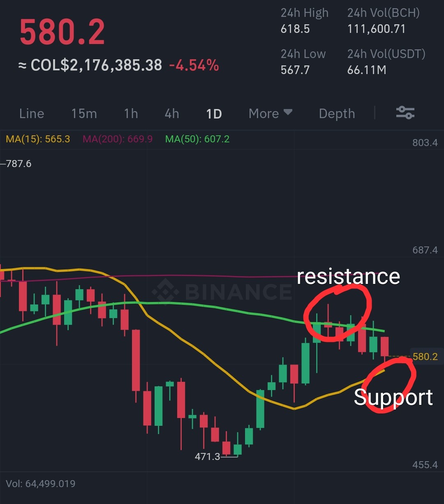Viewport: 444px width, 504px height.
Task: Click the 471.3 low price marker
Action: 208,456
